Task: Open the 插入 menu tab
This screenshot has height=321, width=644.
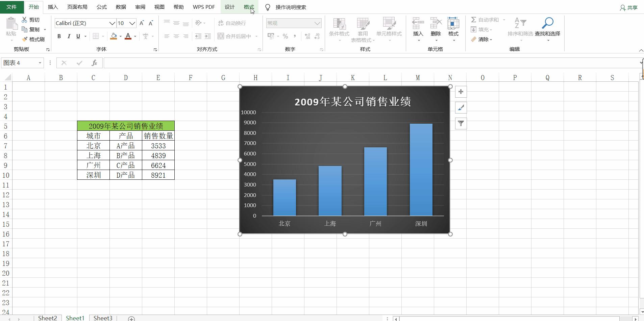Action: (53, 7)
